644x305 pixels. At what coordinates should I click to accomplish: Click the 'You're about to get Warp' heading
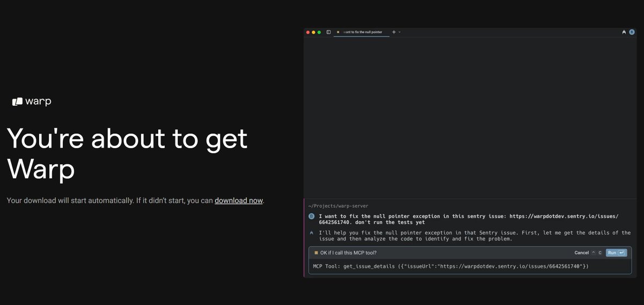pyautogui.click(x=127, y=154)
